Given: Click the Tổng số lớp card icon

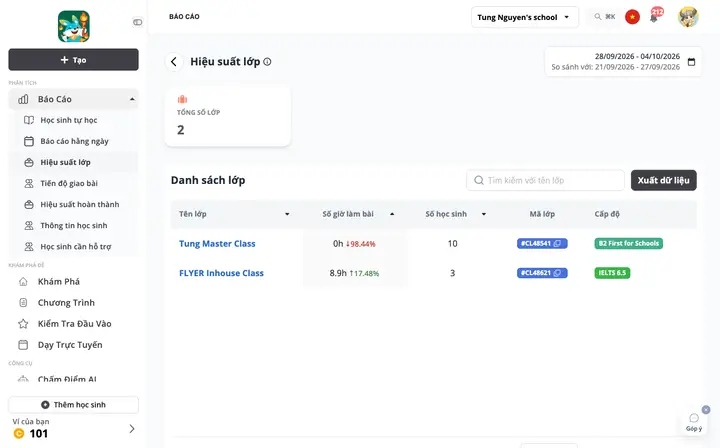Looking at the screenshot, I should [x=182, y=99].
